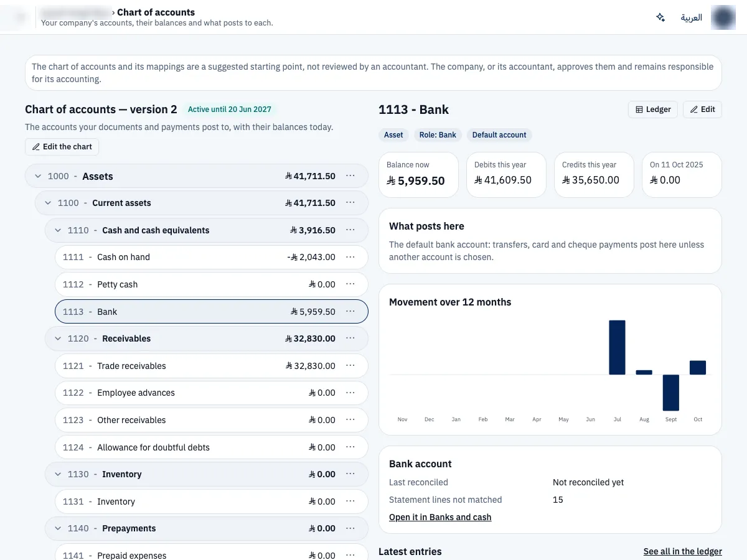
Task: Click the 1113 - Bank heading
Action: 413,110
